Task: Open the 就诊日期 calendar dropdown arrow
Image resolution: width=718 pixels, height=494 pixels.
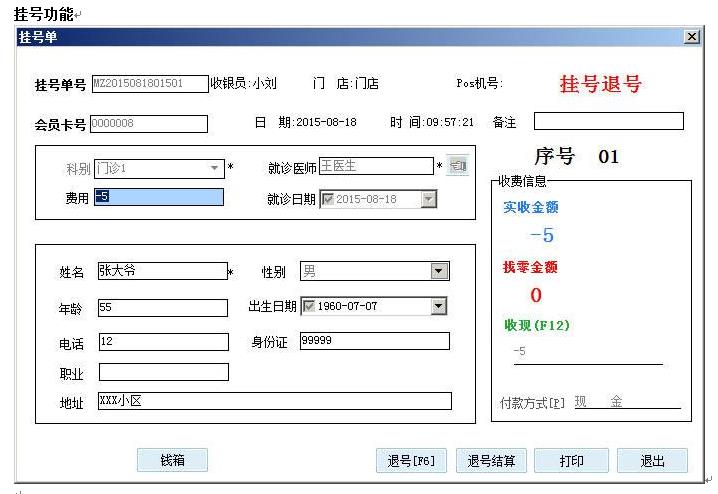Action: pyautogui.click(x=429, y=199)
